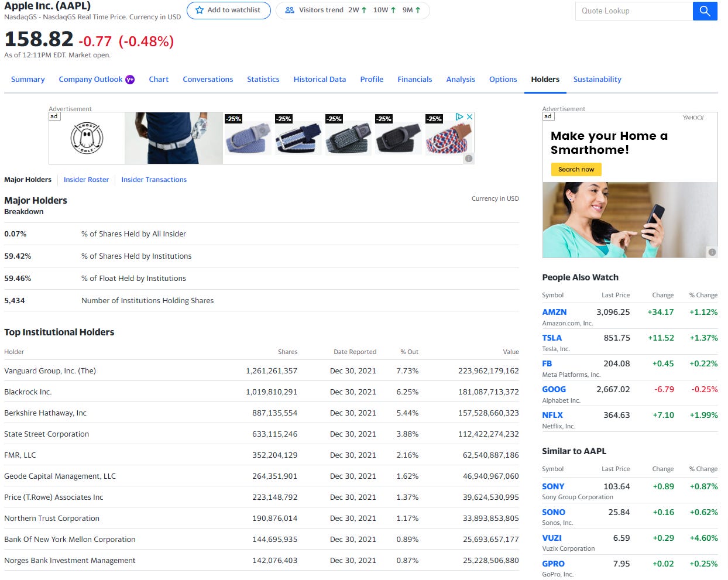The height and width of the screenshot is (580, 728).
Task: Click the 59.42% shares held by institutions
Action: tap(18, 256)
